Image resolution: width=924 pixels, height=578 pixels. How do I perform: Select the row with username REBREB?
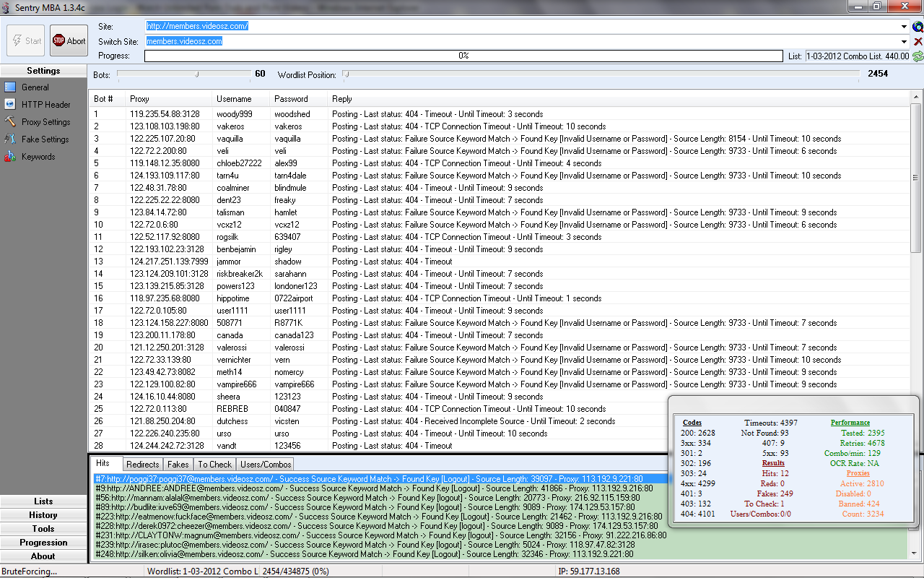point(500,409)
